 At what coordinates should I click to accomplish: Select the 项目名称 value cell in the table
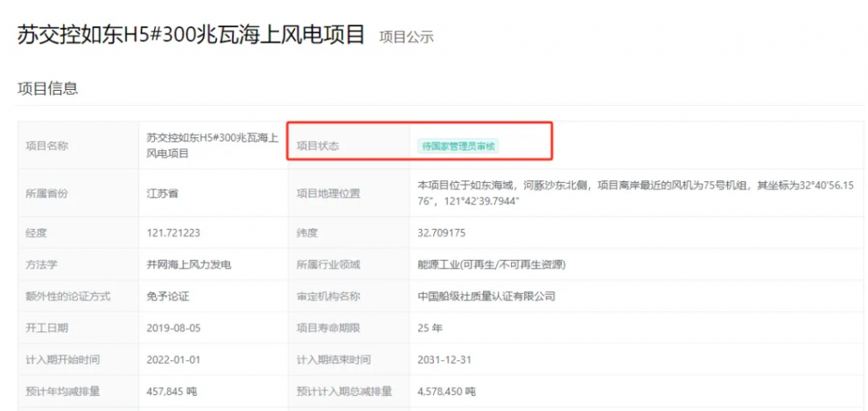pos(212,146)
